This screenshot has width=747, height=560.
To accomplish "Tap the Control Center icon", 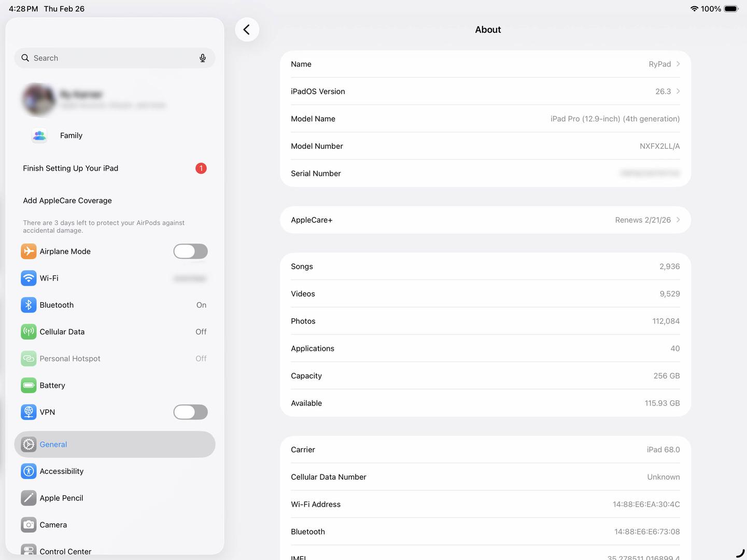I will (29, 551).
